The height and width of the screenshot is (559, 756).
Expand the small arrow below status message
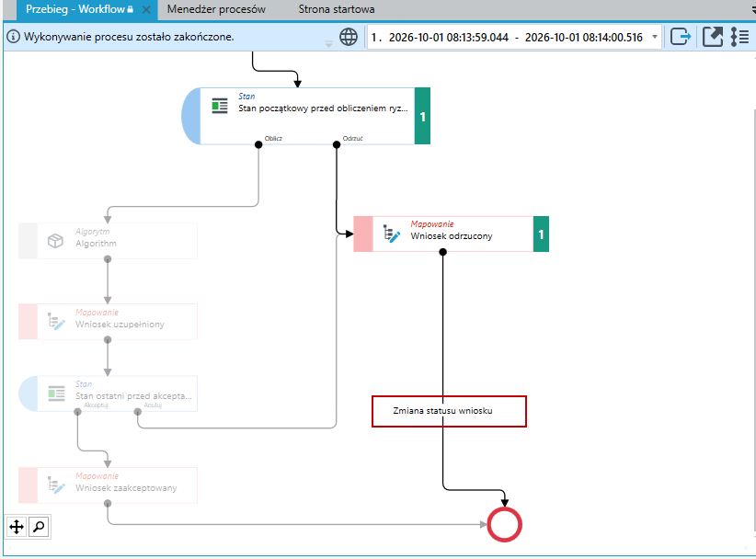[329, 44]
